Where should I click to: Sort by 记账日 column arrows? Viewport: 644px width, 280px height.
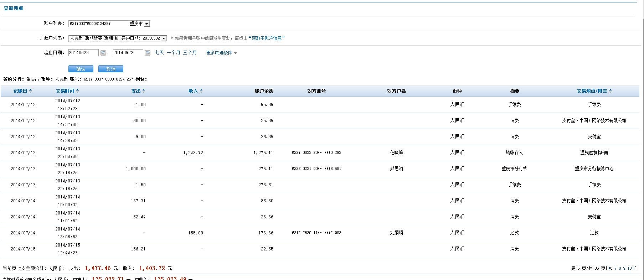(30, 91)
